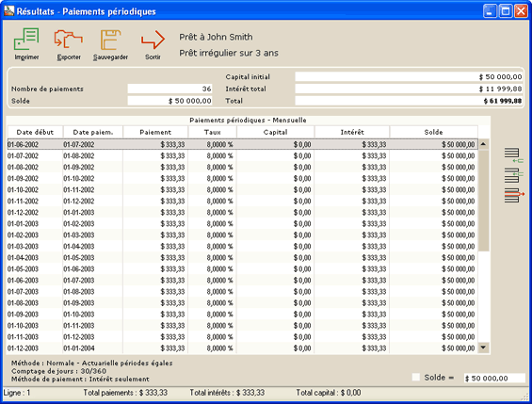
Task: Click the Solde cell in the 01-09-2003 row
Action: tap(434, 315)
